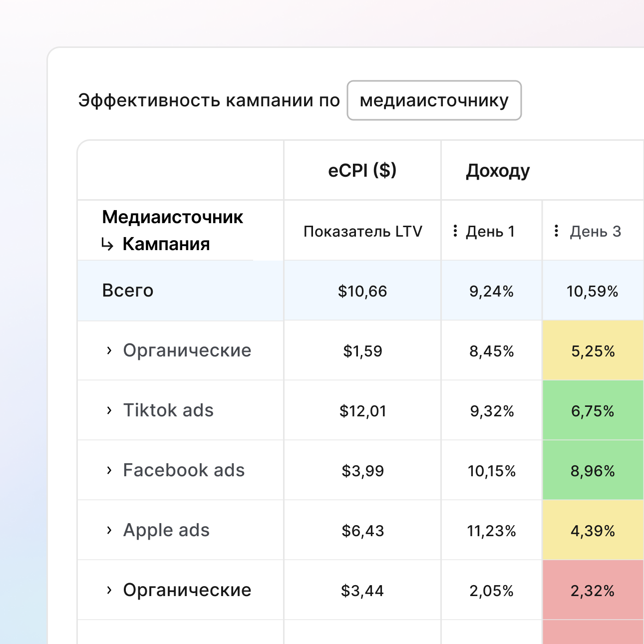Select the Всего total row label
This screenshot has height=644, width=644.
pos(128,291)
